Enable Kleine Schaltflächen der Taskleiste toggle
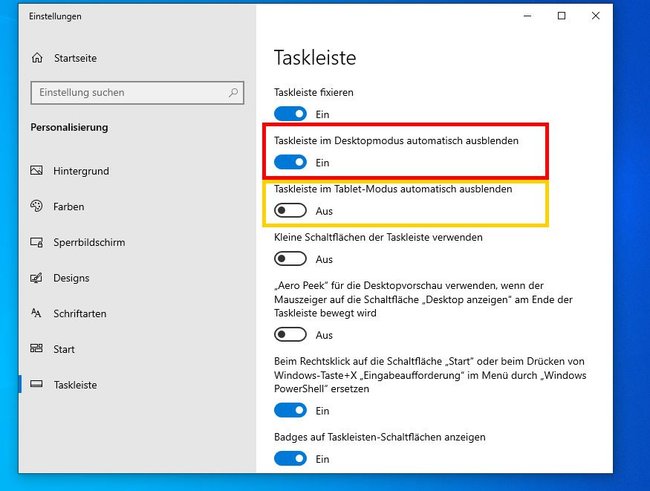 point(290,259)
